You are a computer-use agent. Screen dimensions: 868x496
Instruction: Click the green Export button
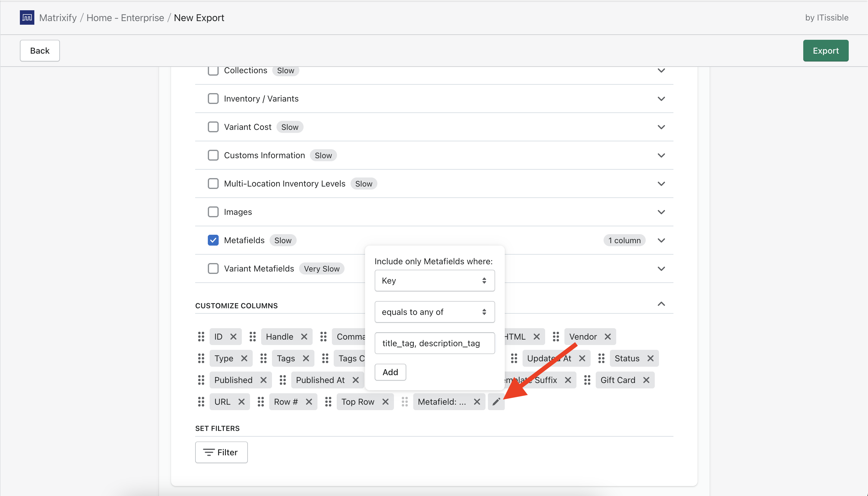click(x=826, y=51)
